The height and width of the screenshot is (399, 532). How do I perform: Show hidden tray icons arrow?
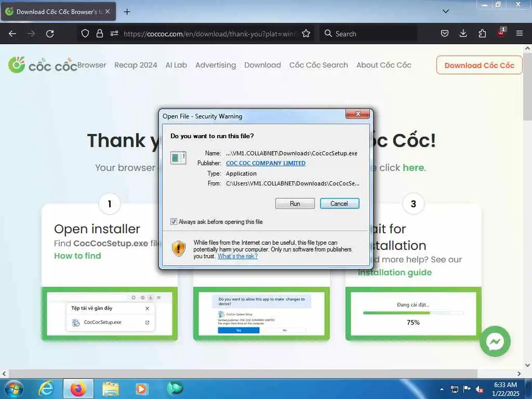pyautogui.click(x=442, y=389)
